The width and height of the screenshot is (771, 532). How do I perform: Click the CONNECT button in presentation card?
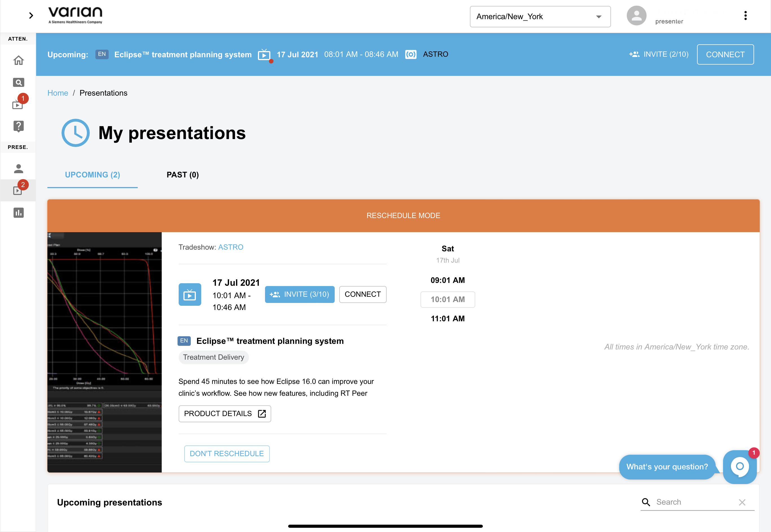(x=362, y=294)
